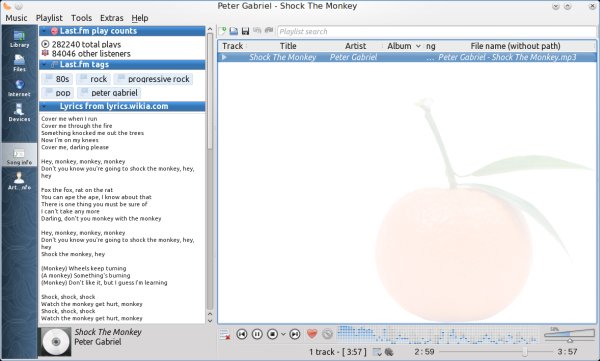Click the Album column sort arrow
The height and width of the screenshot is (361, 600).
[x=418, y=46]
